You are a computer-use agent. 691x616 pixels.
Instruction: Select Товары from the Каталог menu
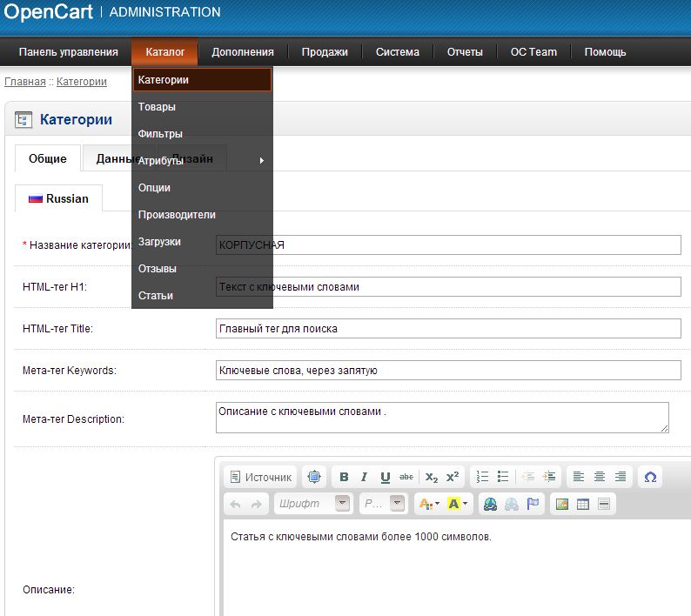pos(157,107)
